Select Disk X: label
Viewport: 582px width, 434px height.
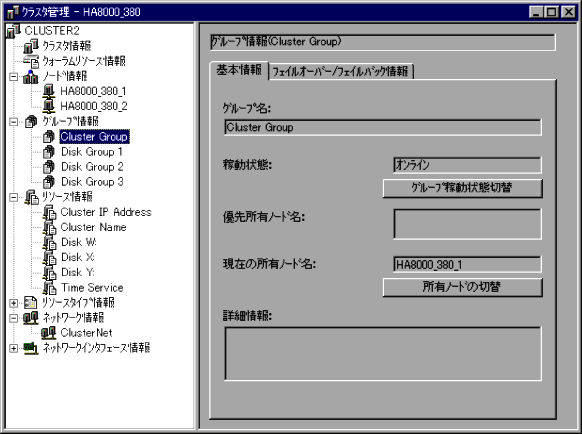coord(78,257)
